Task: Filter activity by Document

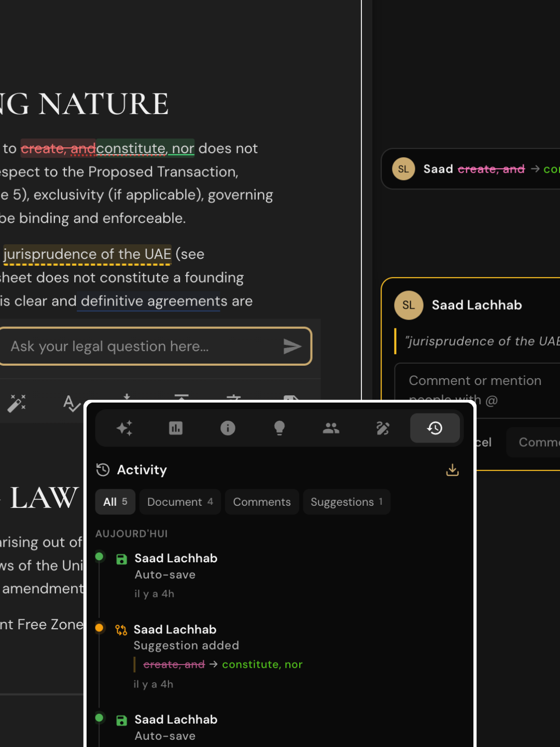Action: coord(180,502)
